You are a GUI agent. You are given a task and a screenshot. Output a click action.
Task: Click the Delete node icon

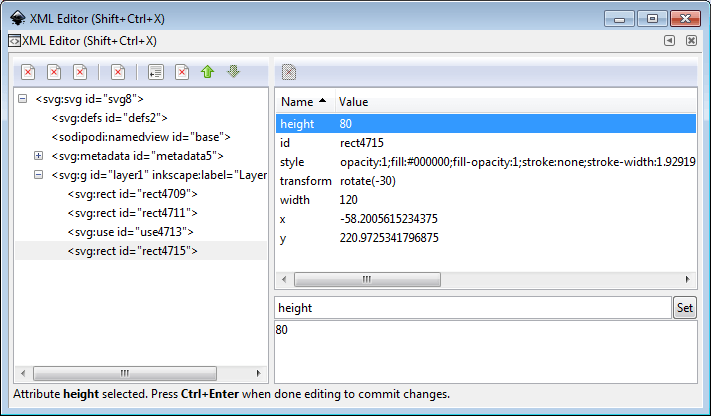118,72
